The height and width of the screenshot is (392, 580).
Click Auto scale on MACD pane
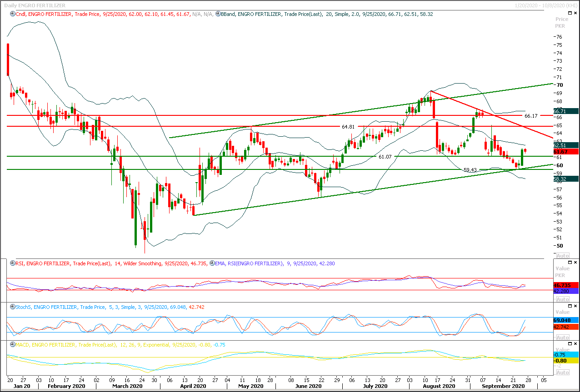563,372
